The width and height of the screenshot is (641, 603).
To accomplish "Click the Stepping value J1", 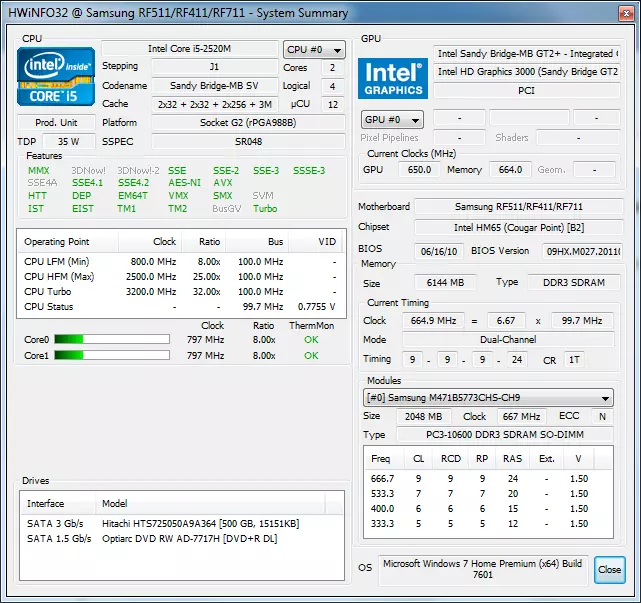I will (214, 67).
